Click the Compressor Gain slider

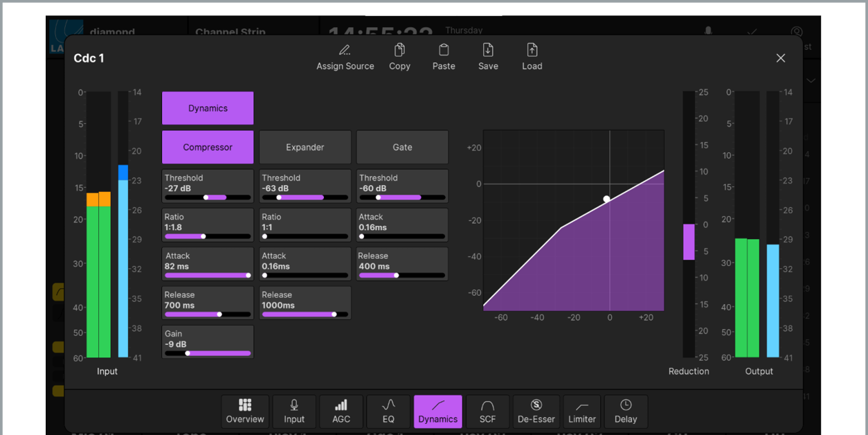click(208, 353)
